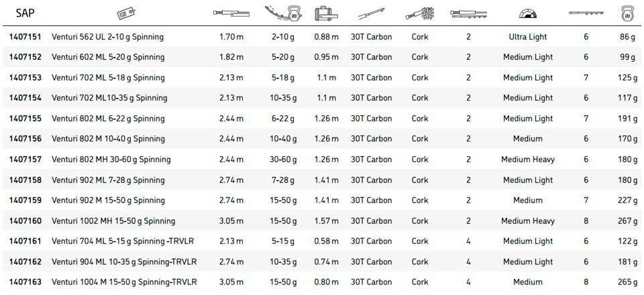This screenshot has width=644, height=295.
Task: Select SAP number 1407151
Action: click(25, 37)
